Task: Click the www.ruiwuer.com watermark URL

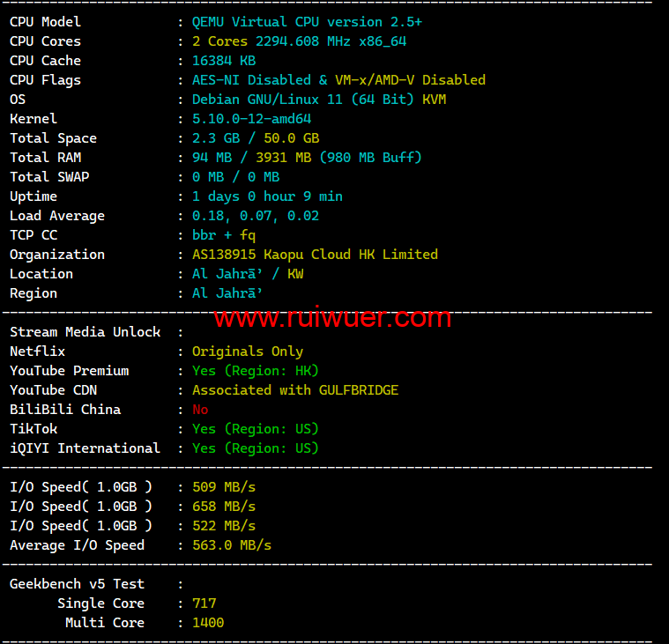Action: [332, 316]
